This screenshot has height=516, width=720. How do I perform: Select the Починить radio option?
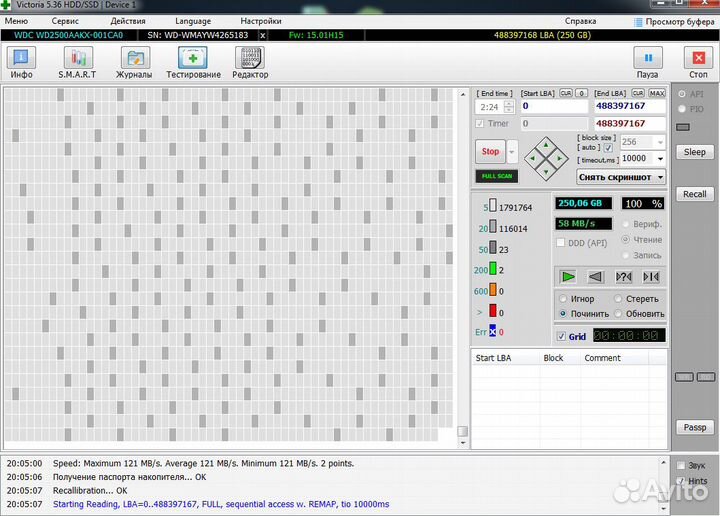click(562, 314)
